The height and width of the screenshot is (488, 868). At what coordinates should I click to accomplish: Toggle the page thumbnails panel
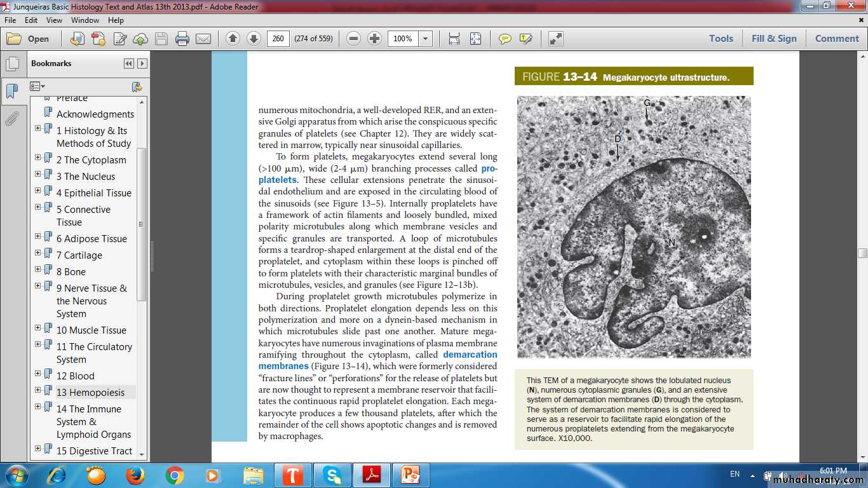point(12,64)
